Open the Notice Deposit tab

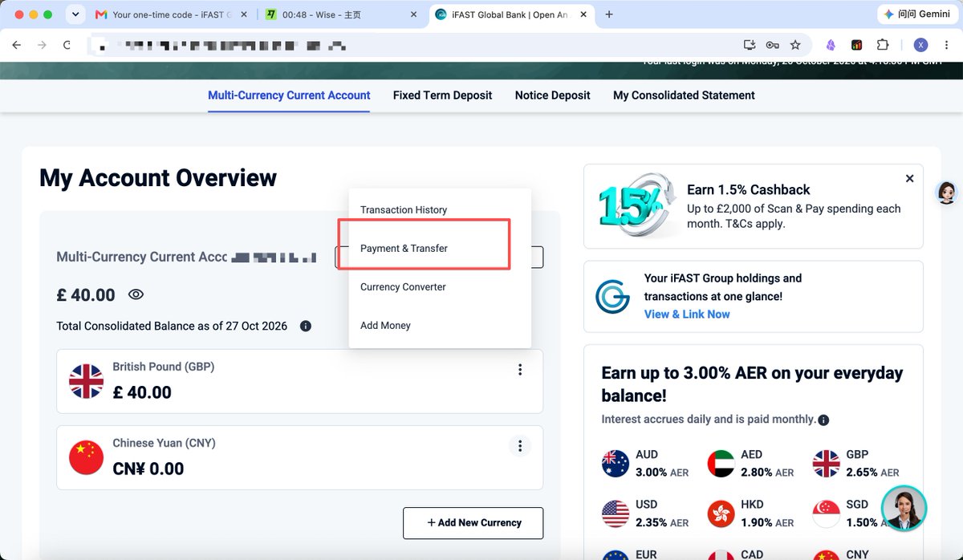[x=552, y=95]
